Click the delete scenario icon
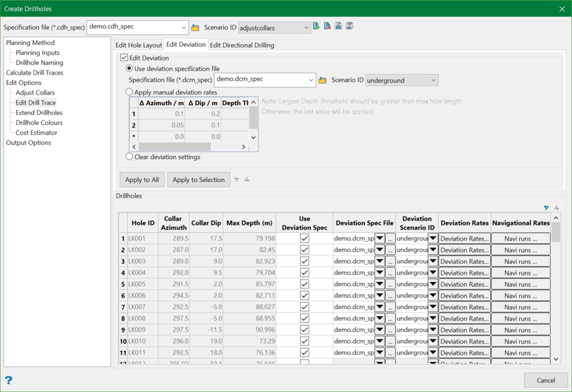 tap(327, 27)
